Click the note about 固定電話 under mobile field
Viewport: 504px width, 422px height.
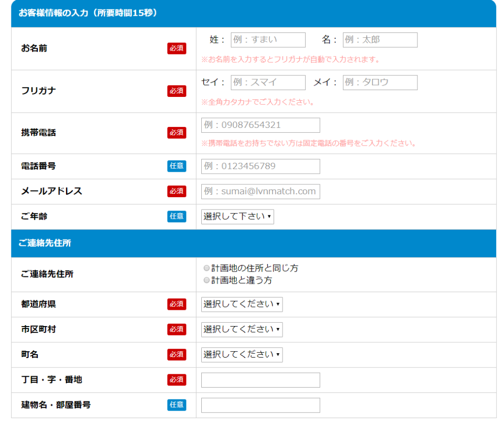point(309,143)
